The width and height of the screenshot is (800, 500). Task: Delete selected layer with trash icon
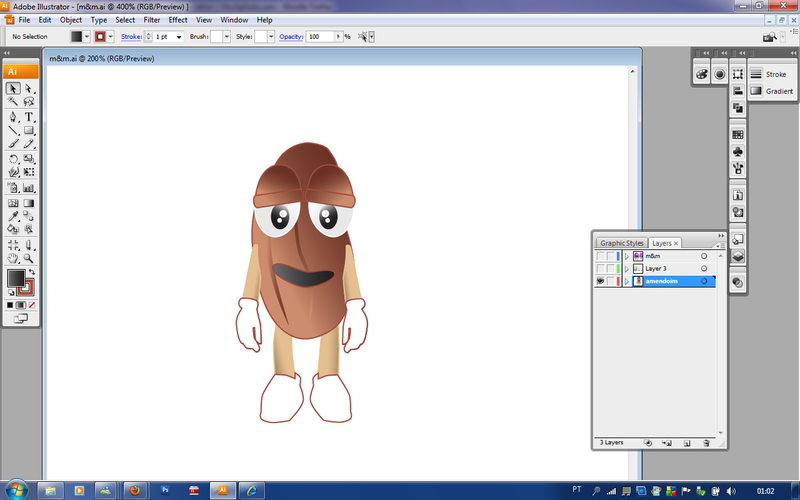coord(706,443)
